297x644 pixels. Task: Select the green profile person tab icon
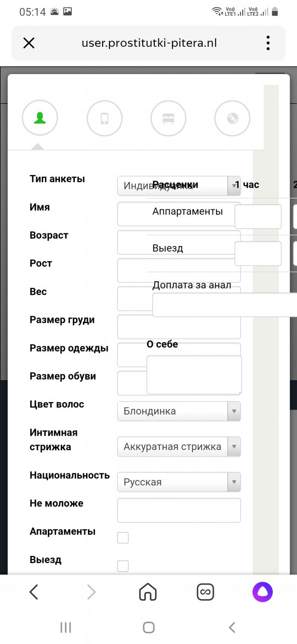(x=40, y=118)
